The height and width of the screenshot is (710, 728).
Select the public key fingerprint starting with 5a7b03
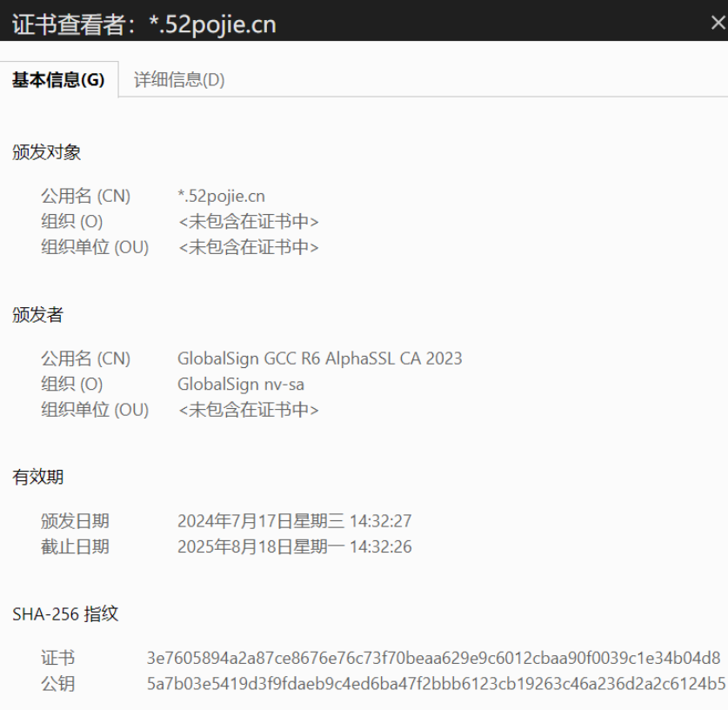pyautogui.click(x=435, y=684)
